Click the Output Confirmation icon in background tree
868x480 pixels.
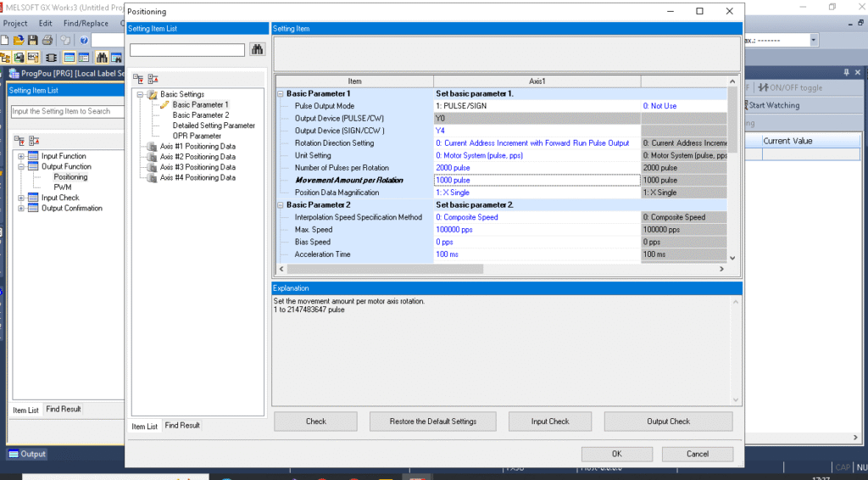coord(33,208)
